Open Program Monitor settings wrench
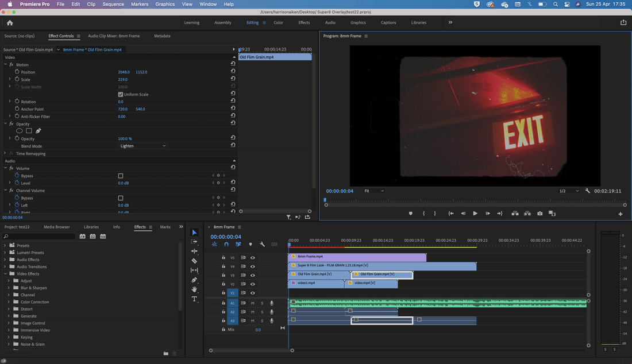 (588, 191)
